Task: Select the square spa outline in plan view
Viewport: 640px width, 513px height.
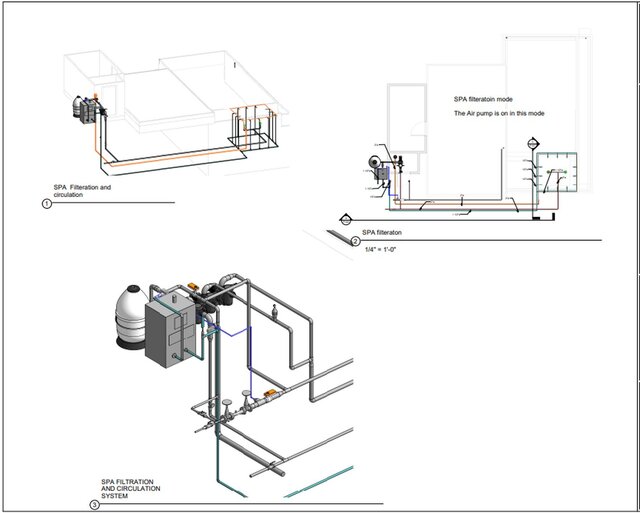Action: pyautogui.click(x=557, y=182)
